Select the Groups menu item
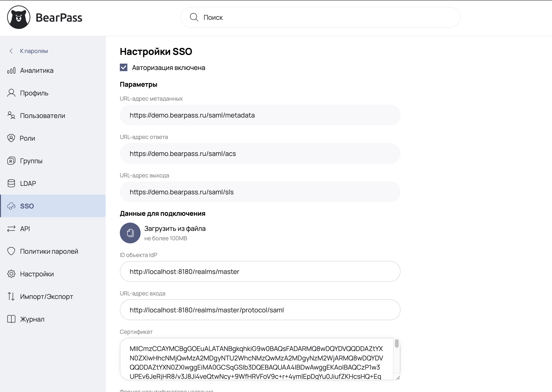The width and height of the screenshot is (552, 392). 31,161
